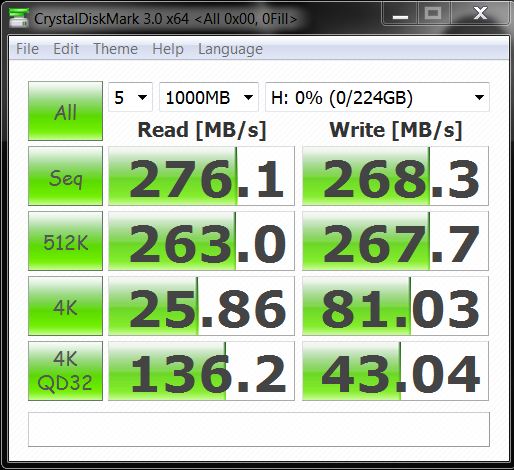
Task: Run the 4K QD32 test
Action: click(x=65, y=371)
